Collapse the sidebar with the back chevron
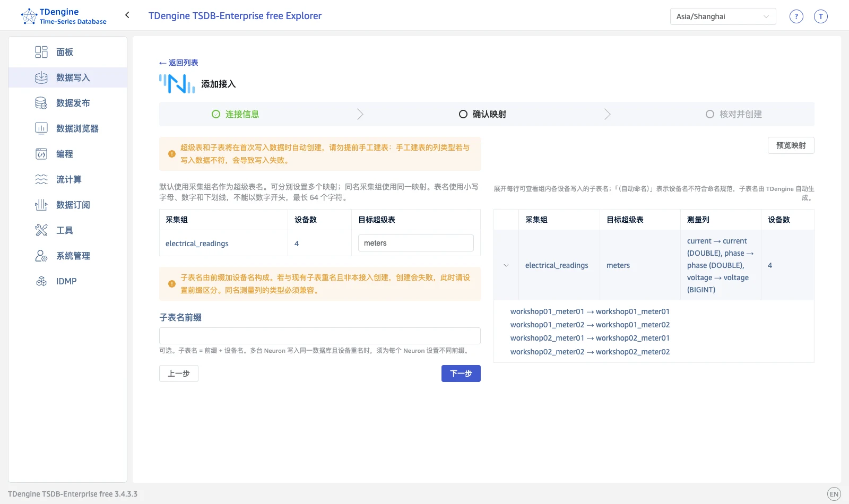 tap(127, 15)
